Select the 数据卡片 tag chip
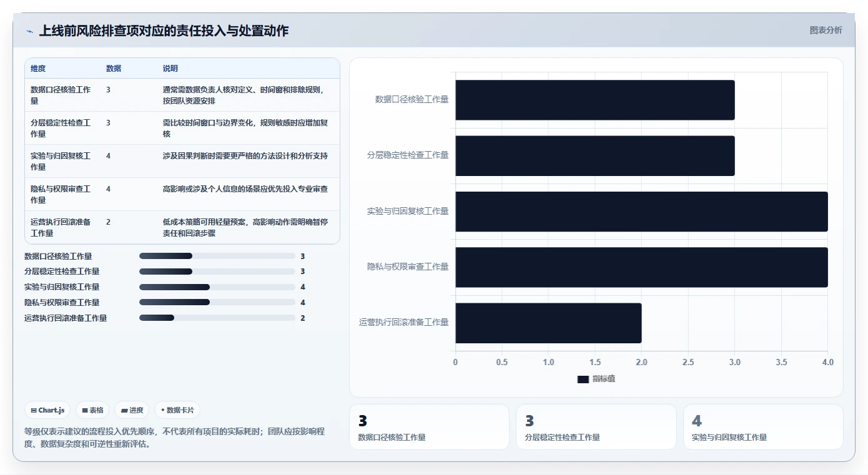 [177, 410]
